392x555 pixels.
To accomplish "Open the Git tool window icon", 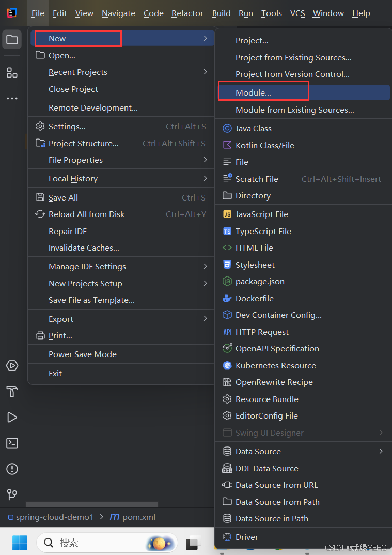I will tap(12, 495).
